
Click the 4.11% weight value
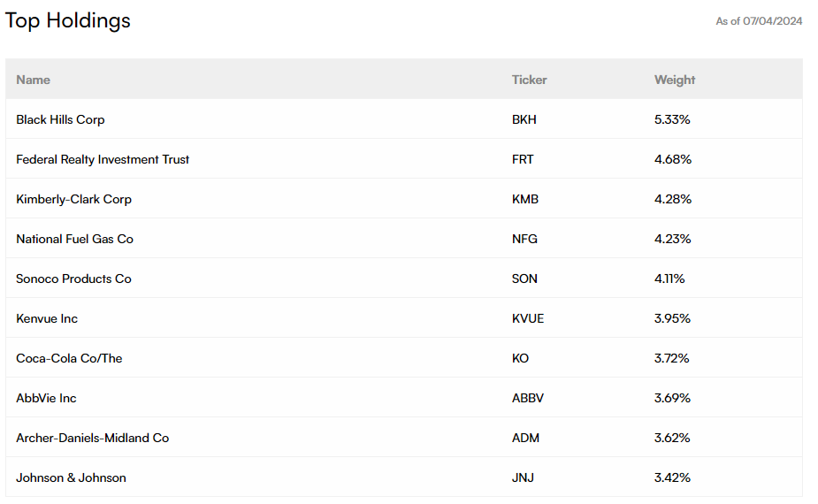coord(669,279)
